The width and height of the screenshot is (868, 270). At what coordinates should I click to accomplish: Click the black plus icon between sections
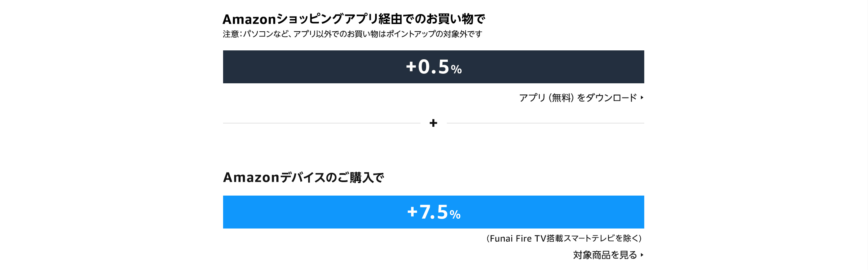(x=433, y=123)
